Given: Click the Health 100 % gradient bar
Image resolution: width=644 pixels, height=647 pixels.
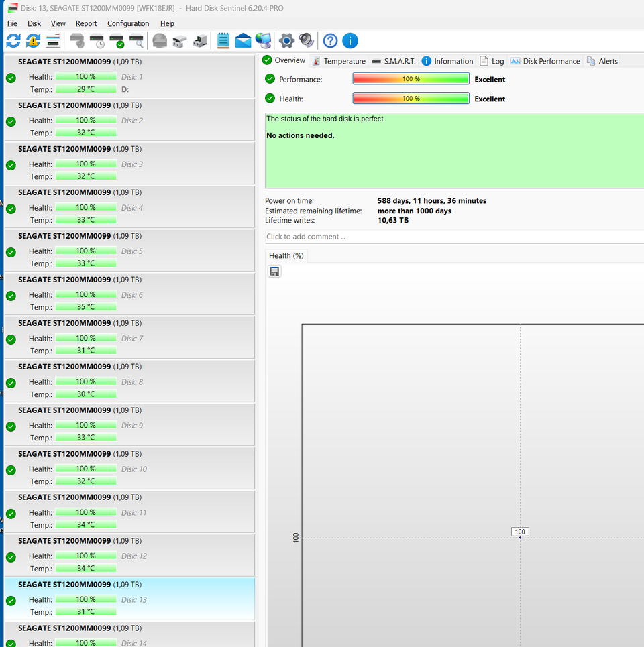Looking at the screenshot, I should click(411, 98).
